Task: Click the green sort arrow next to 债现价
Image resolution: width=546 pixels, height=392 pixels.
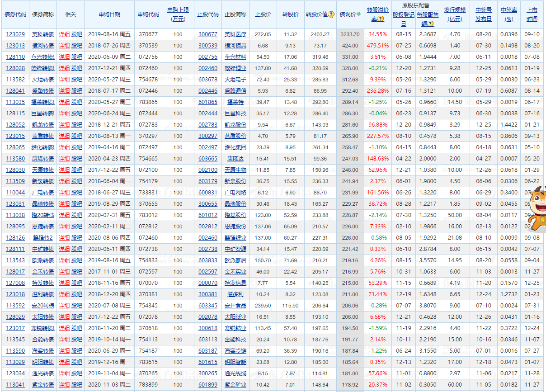Action: [359, 14]
